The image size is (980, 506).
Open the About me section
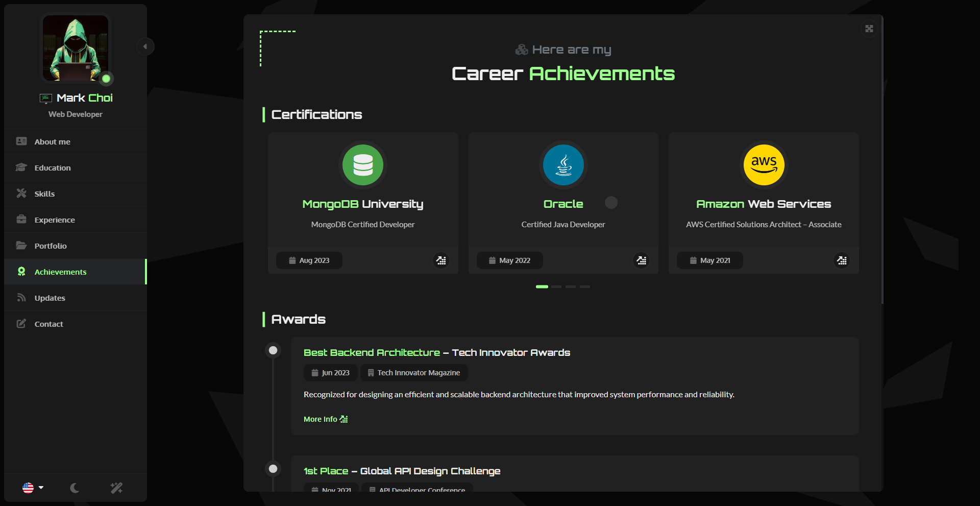click(76, 141)
